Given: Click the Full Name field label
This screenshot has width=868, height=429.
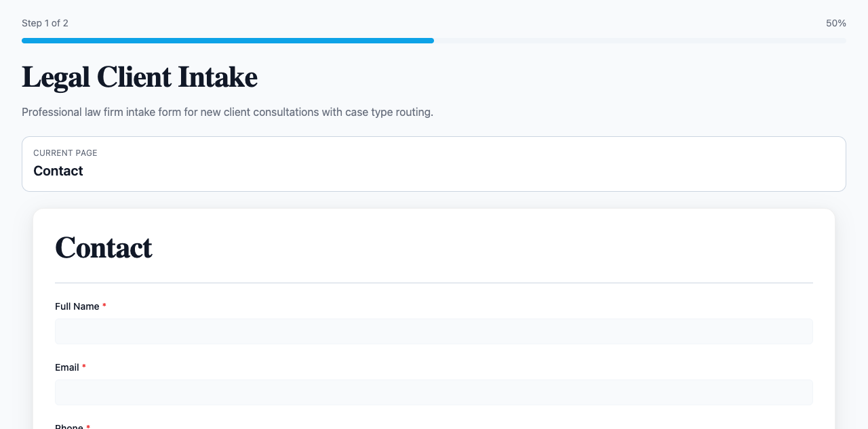Looking at the screenshot, I should [77, 306].
